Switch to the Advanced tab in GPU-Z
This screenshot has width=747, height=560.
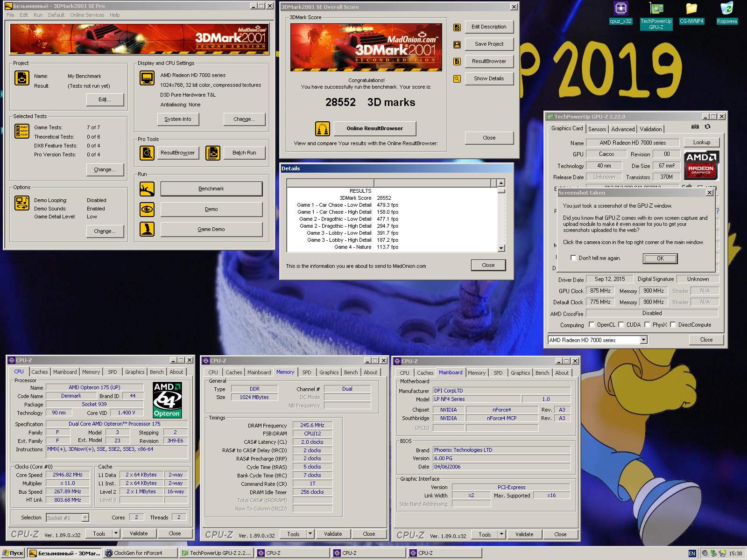(623, 129)
